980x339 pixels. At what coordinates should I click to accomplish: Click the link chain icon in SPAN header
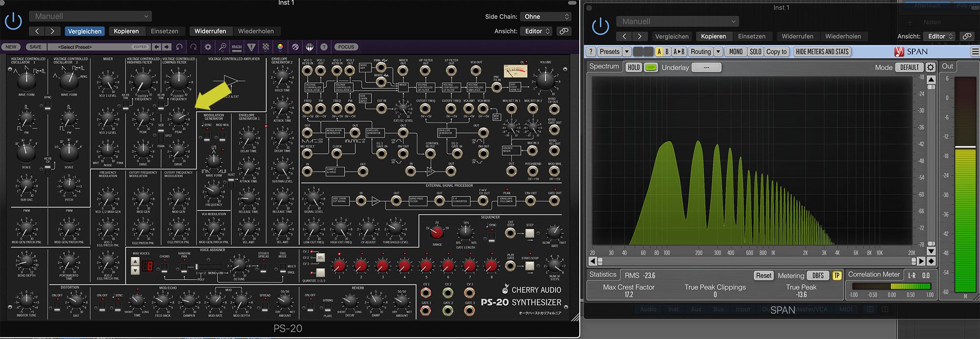click(967, 36)
